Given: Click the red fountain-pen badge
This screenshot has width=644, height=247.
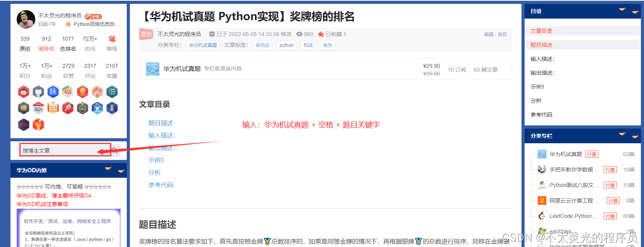Looking at the screenshot, I should (x=68, y=108).
